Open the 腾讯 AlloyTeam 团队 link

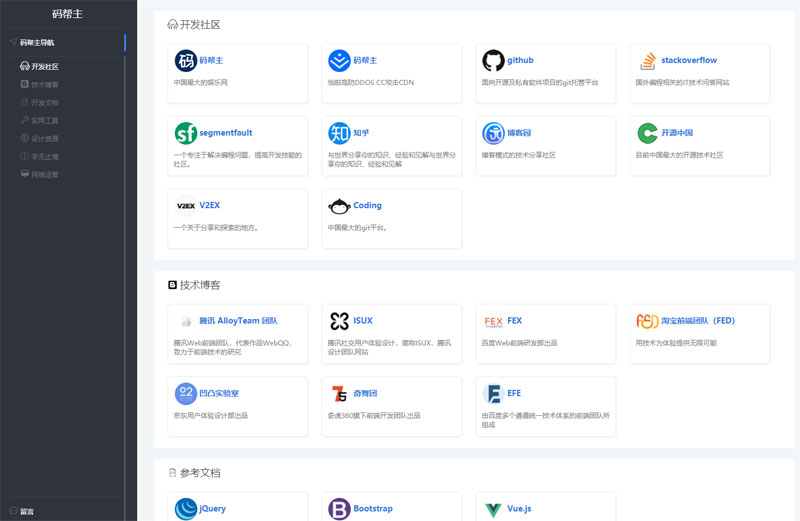click(x=238, y=320)
